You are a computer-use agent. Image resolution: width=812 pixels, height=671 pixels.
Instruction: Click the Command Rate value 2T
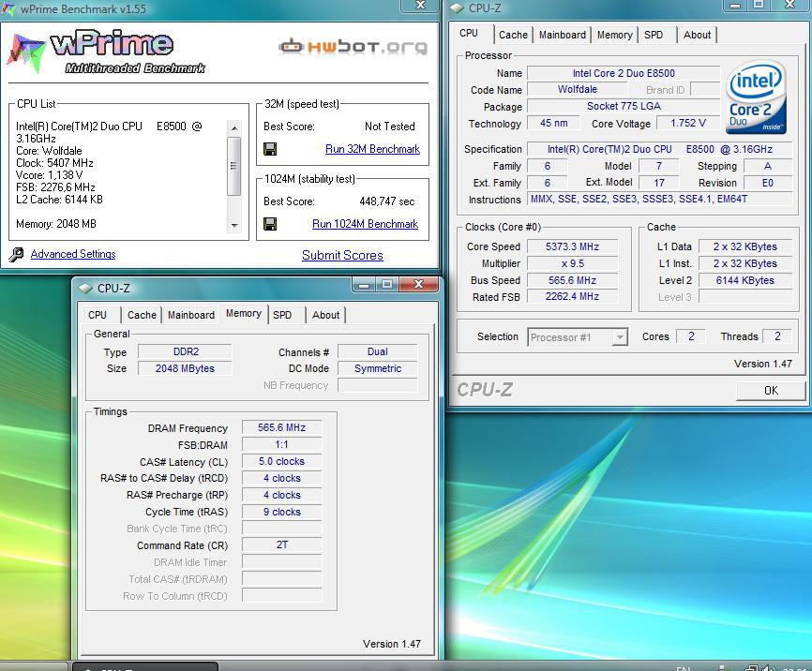281,544
